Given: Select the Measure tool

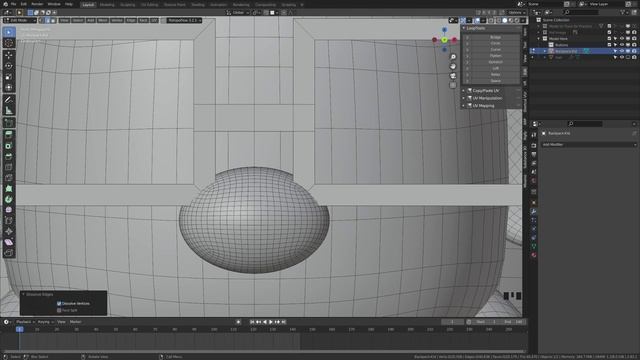Looking at the screenshot, I should [9, 110].
